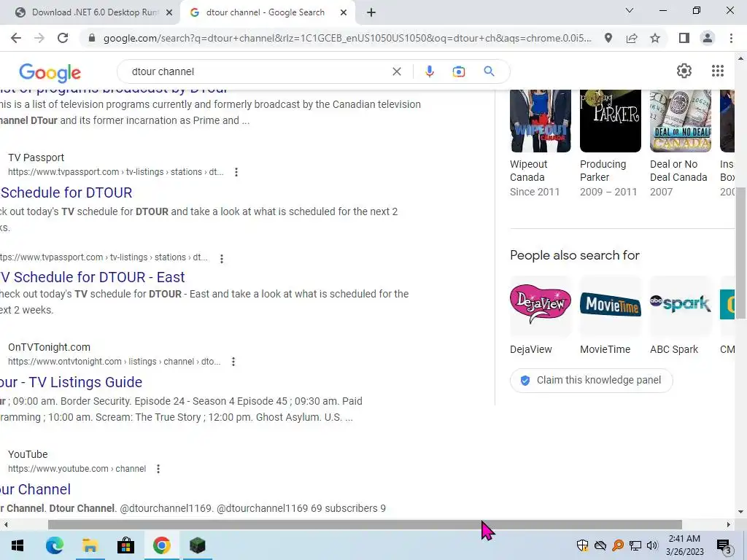Viewport: 747px width, 560px height.
Task: Open Schedule for DTOUR link
Action: tap(66, 192)
